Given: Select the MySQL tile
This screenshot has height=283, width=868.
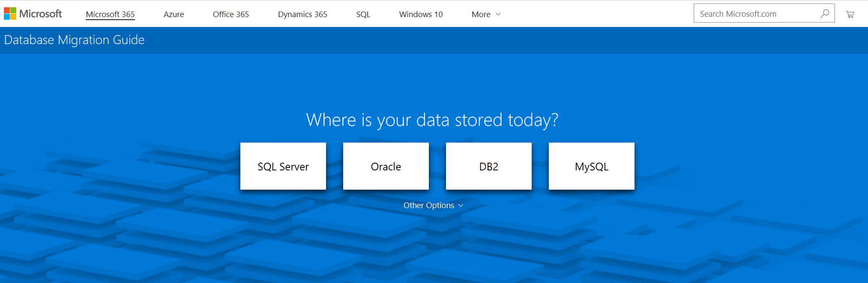Looking at the screenshot, I should [591, 166].
